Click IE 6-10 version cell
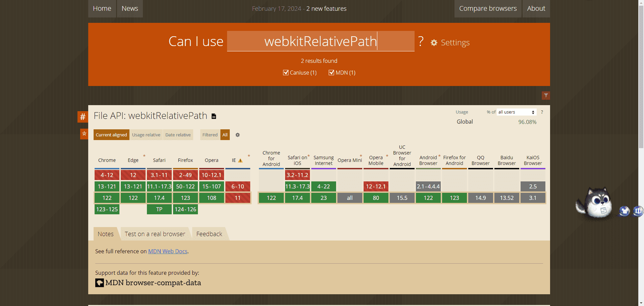 (x=238, y=186)
